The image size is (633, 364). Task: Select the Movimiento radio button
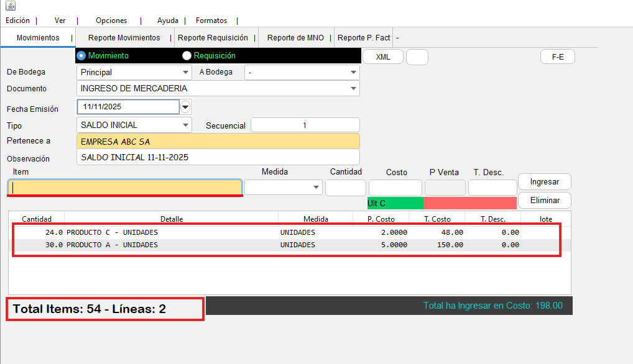click(81, 56)
